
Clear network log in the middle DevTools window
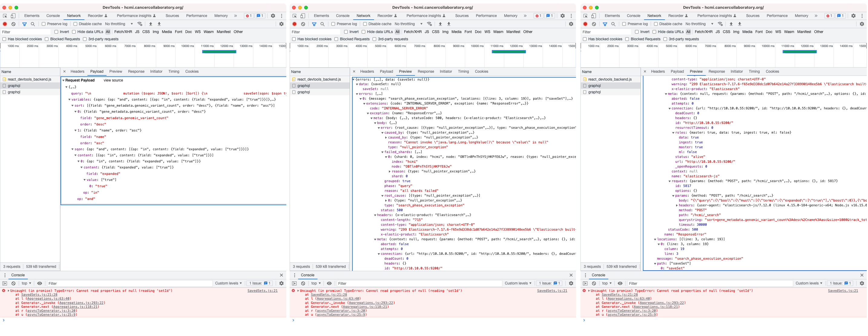tap(303, 24)
